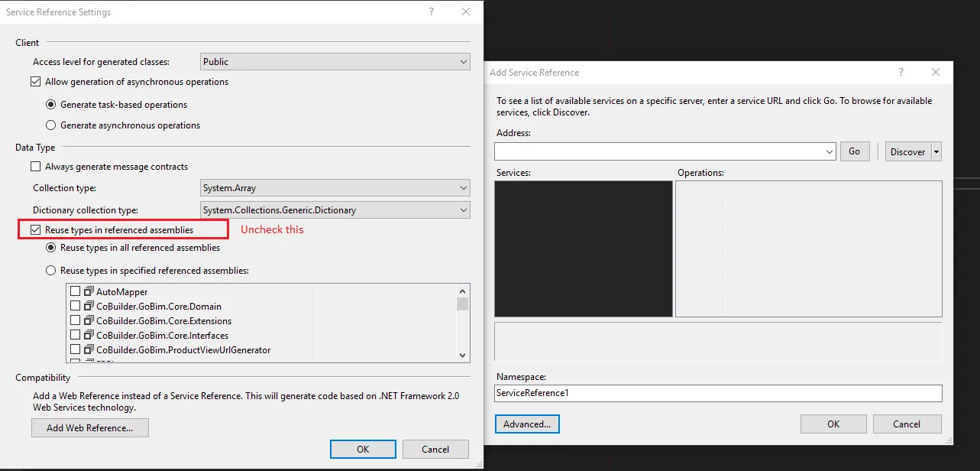Select Generate task-based operations
Image resolution: width=980 pixels, height=471 pixels.
click(51, 105)
